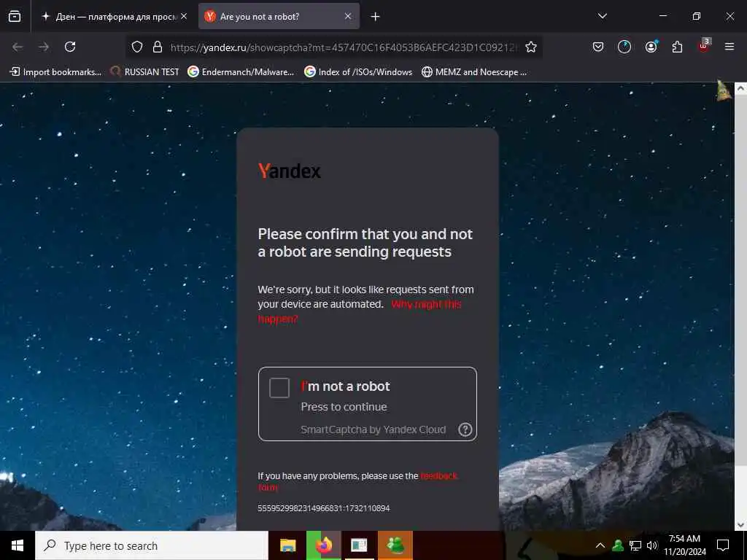Click the small pyramid icon at page corner
This screenshot has height=560, width=747.
tap(724, 90)
